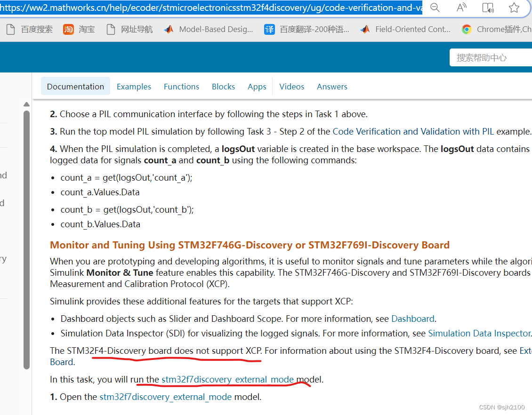
Task: Click the count_a.Values.Data line
Action: tap(100, 192)
